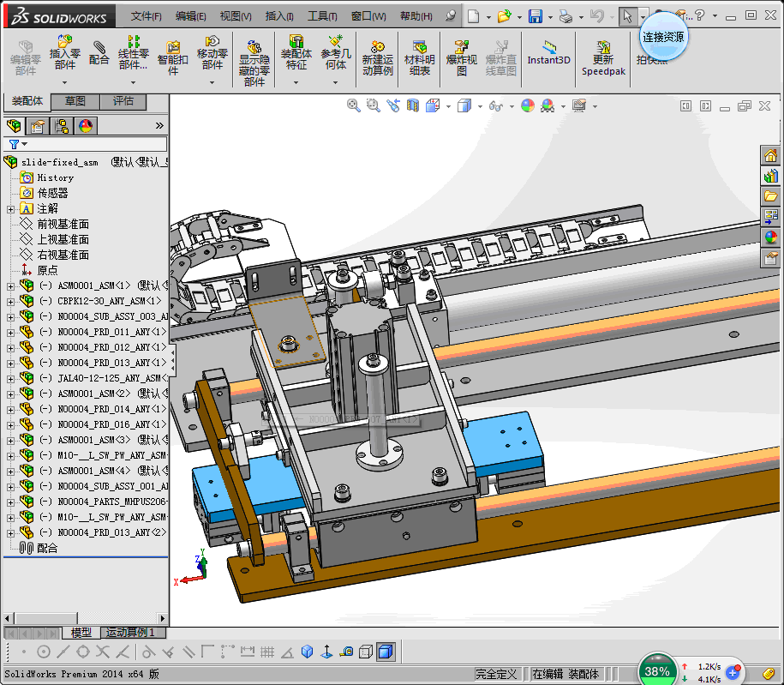Screen dimensions: 784x685
Task: Select 前视基准面 front plane in tree
Action: (x=63, y=224)
